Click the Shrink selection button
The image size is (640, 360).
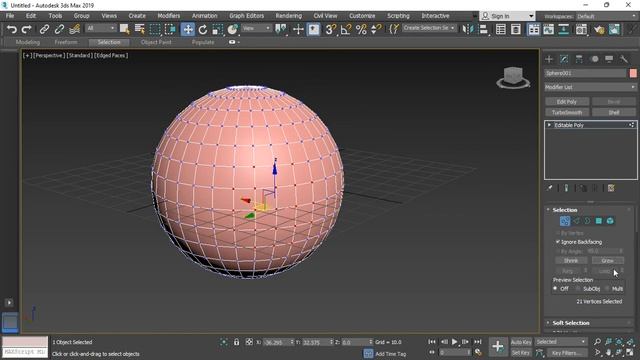click(571, 260)
